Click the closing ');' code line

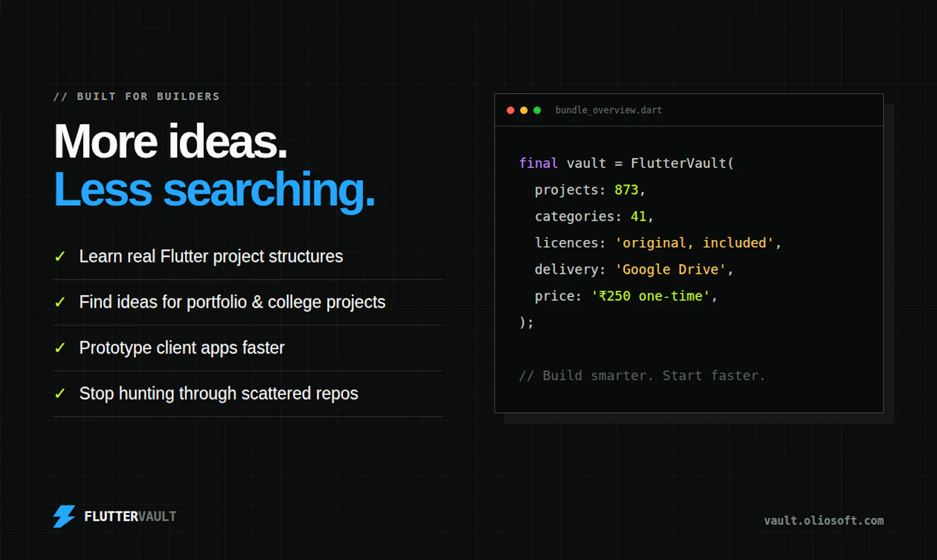(526, 322)
